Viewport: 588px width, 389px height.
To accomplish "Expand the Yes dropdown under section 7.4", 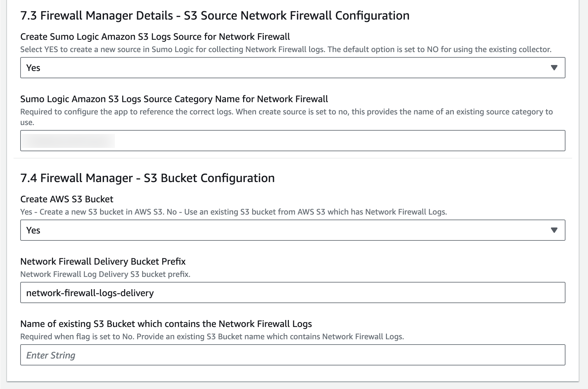I will [x=292, y=229].
